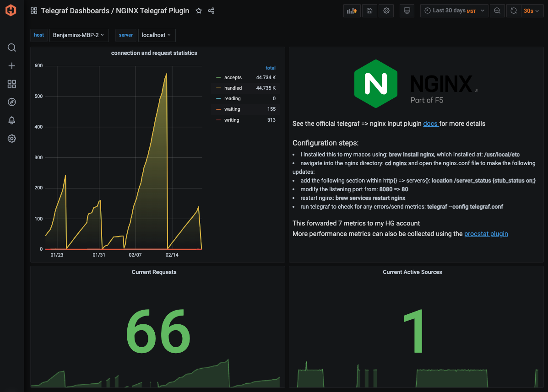The width and height of the screenshot is (548, 392).
Task: Refresh the dashboard now
Action: [513, 11]
